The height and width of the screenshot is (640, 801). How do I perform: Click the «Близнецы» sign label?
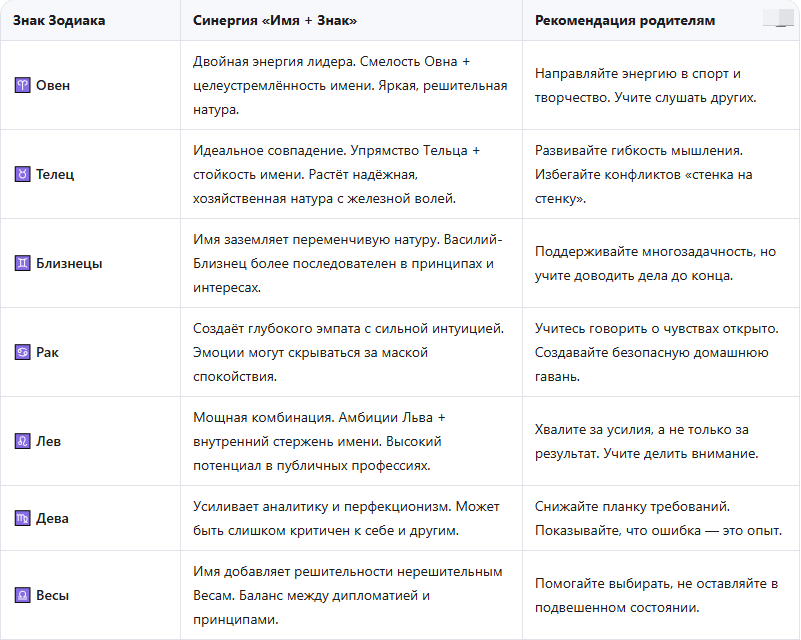[x=69, y=264]
